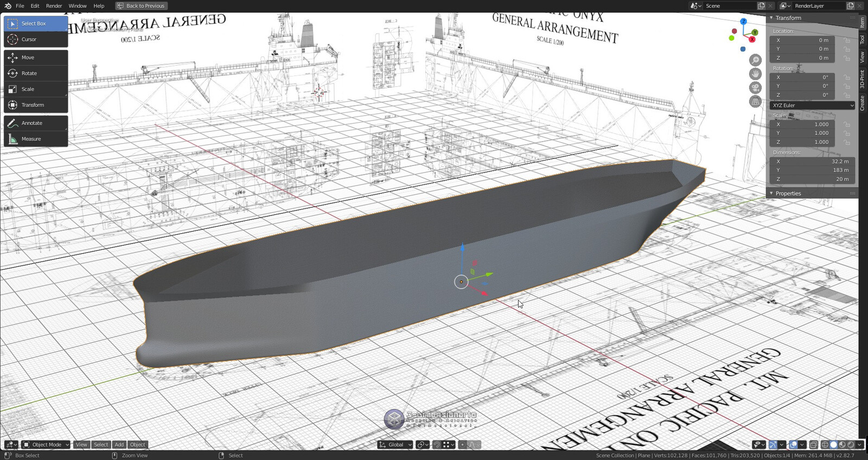868x460 pixels.
Task: Switch to the Create sidebar tab
Action: pyautogui.click(x=863, y=103)
